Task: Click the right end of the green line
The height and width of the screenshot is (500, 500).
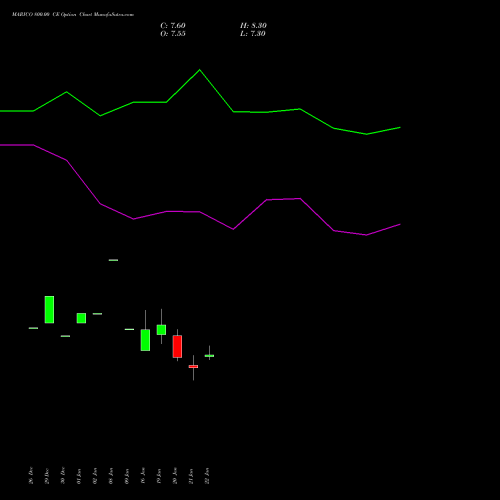Action: (x=400, y=127)
